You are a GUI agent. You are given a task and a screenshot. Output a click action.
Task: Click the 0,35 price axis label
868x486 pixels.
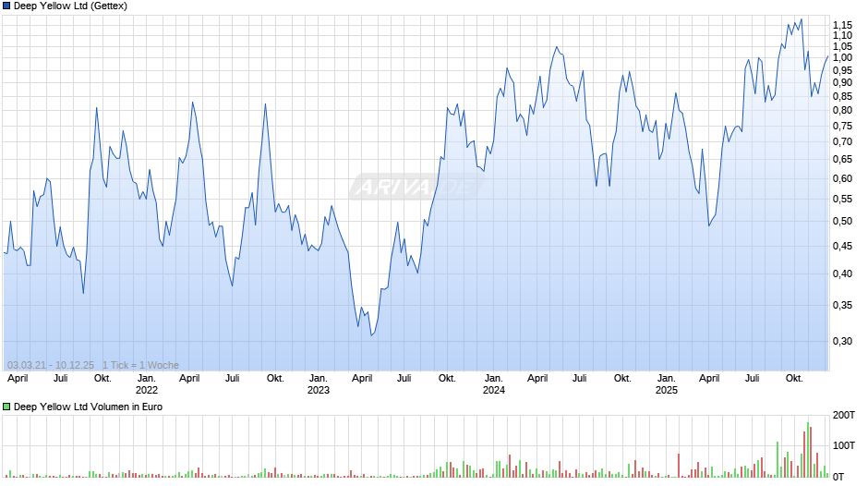[x=842, y=305]
